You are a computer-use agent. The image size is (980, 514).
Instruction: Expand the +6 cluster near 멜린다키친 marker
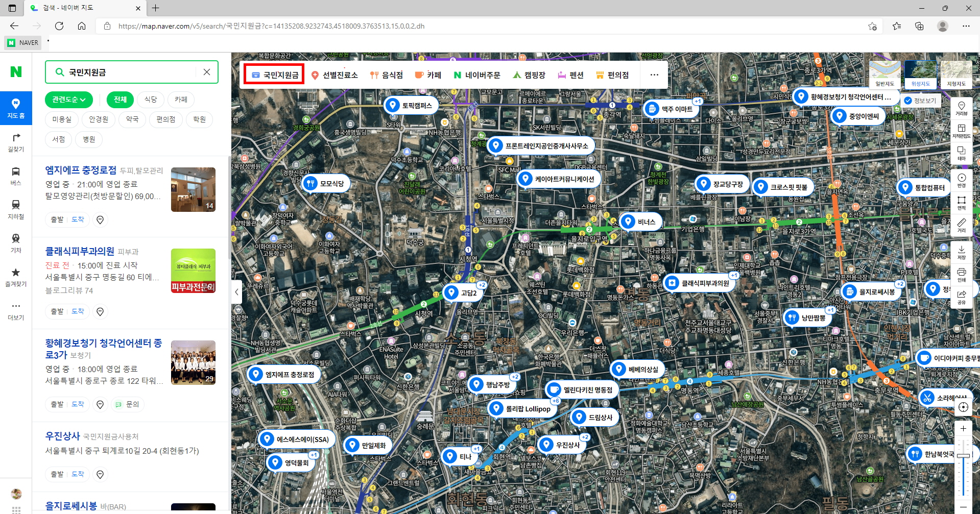pos(556,401)
